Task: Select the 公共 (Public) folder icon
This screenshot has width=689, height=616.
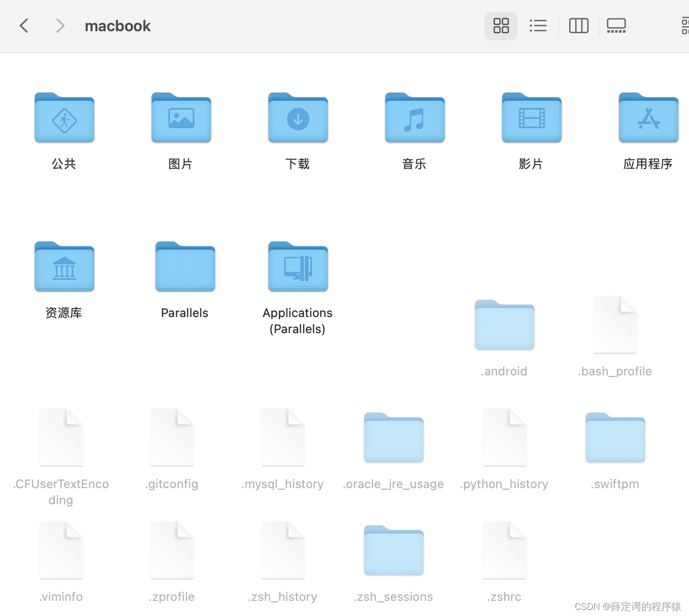Action: tap(64, 117)
